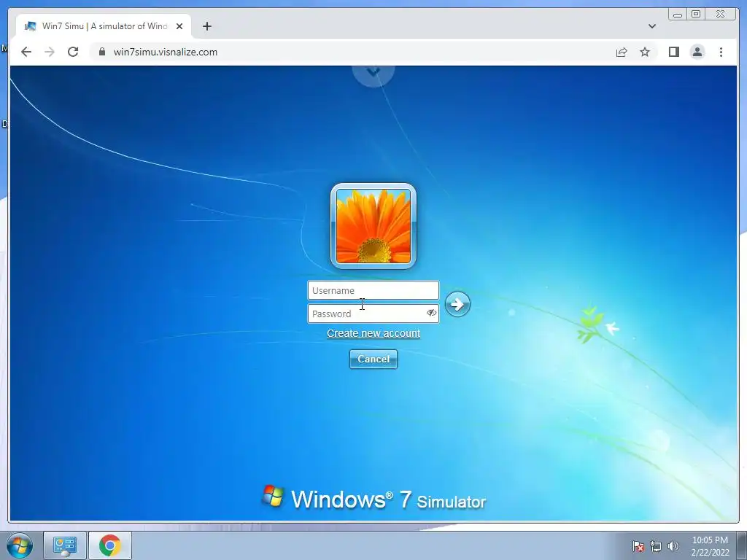747x560 pixels.
Task: Click the padlock site info icon
Action: coord(102,52)
